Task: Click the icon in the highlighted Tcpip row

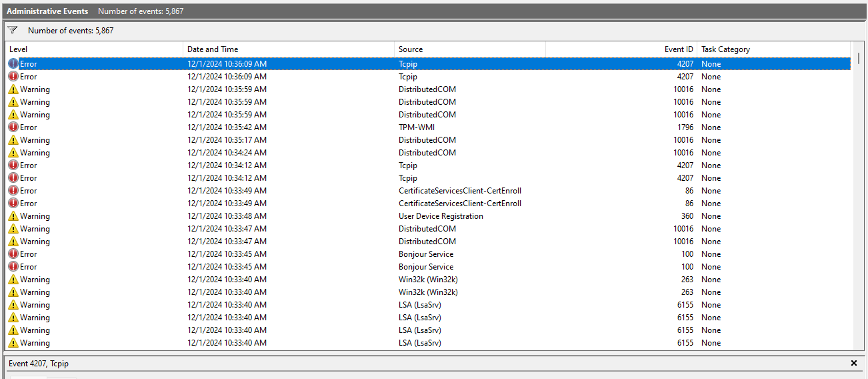Action: coord(13,64)
